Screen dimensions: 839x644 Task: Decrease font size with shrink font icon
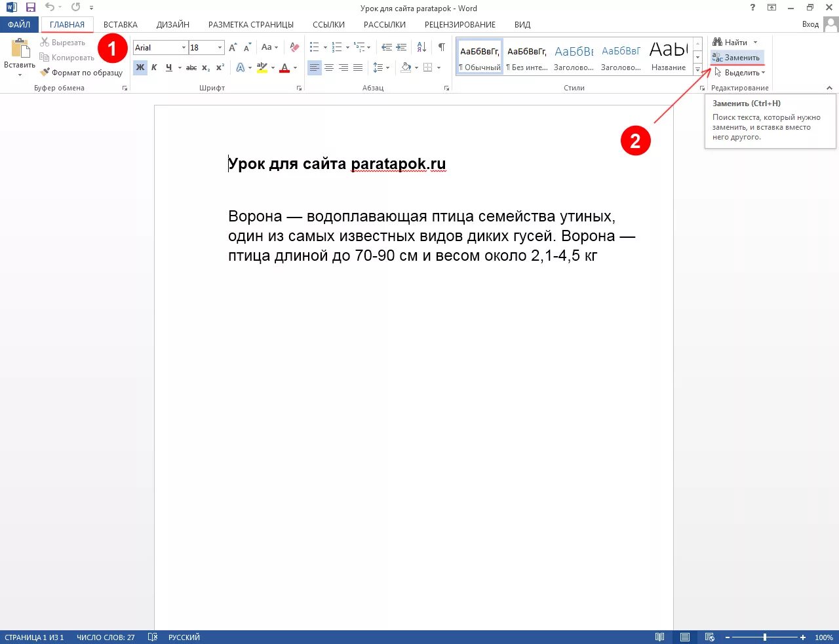(247, 48)
